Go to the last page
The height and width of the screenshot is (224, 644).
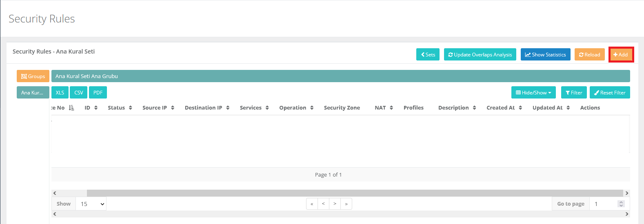click(346, 204)
